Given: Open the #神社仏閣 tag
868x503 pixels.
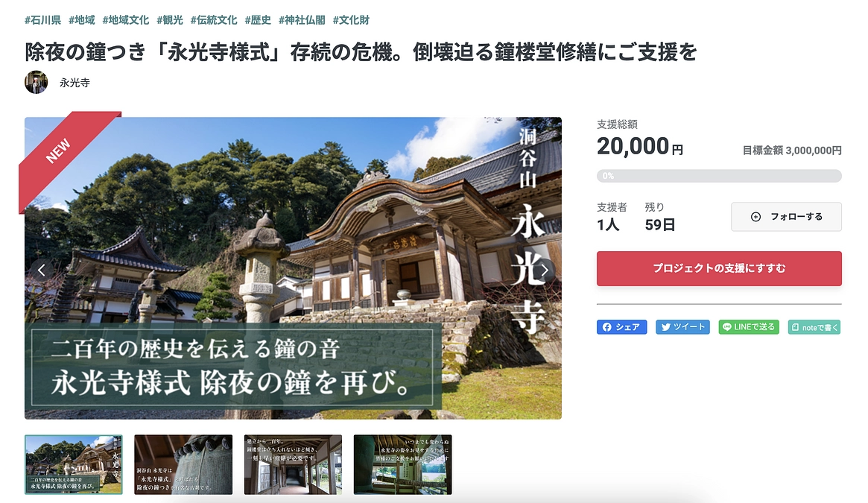Looking at the screenshot, I should click(x=302, y=20).
